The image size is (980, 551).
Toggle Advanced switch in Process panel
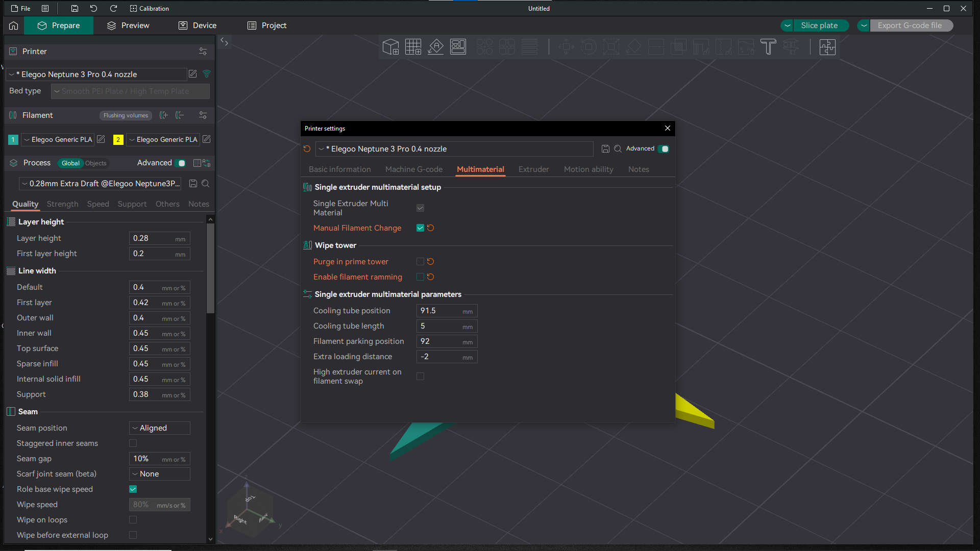point(180,163)
